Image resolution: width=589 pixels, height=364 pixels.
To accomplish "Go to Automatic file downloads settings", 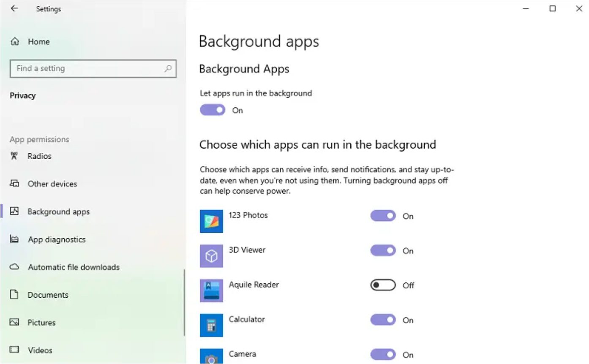I will pyautogui.click(x=74, y=267).
